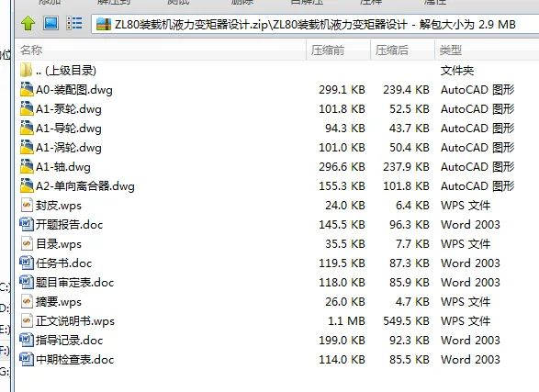Click Word 2003 type in the 任务书.doc row

tap(470, 263)
